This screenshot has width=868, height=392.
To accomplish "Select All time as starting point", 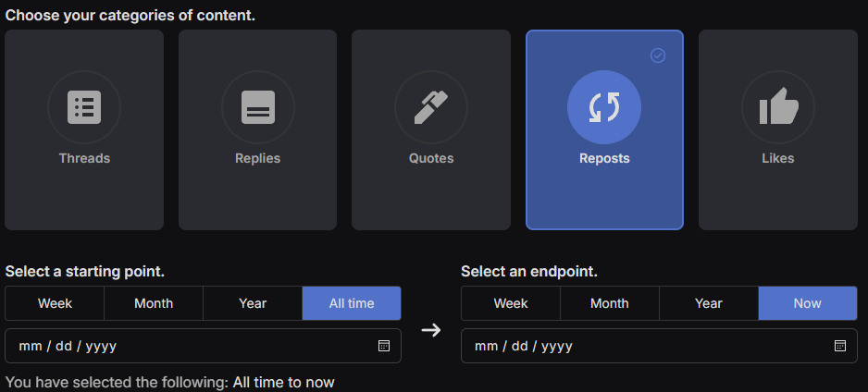I will coord(352,303).
